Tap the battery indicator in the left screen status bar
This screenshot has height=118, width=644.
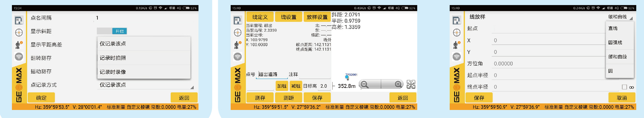click(186, 8)
